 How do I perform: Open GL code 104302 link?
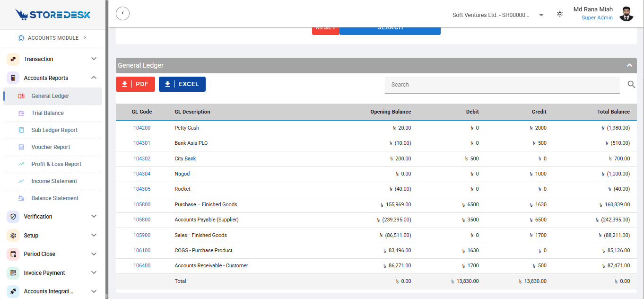coord(142,158)
